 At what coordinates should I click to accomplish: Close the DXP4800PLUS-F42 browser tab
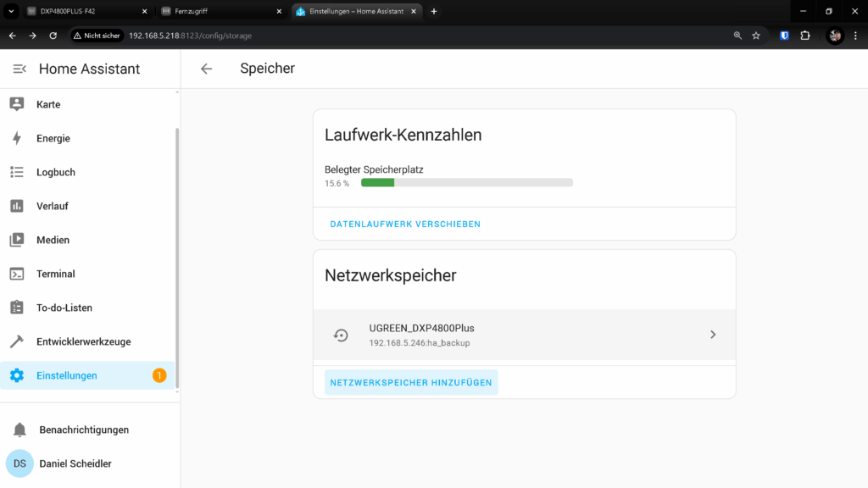144,11
